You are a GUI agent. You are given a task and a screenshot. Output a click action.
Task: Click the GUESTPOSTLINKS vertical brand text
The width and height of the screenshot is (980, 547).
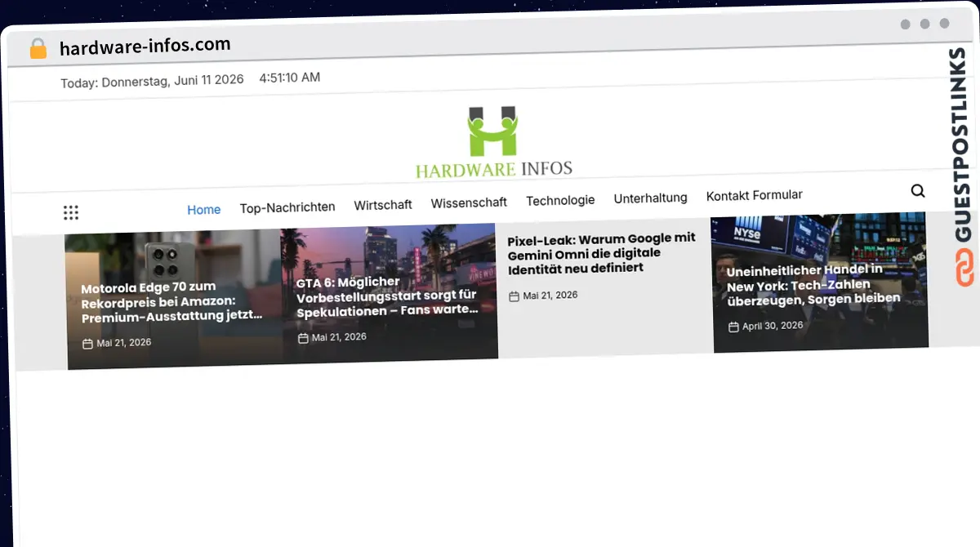960,144
